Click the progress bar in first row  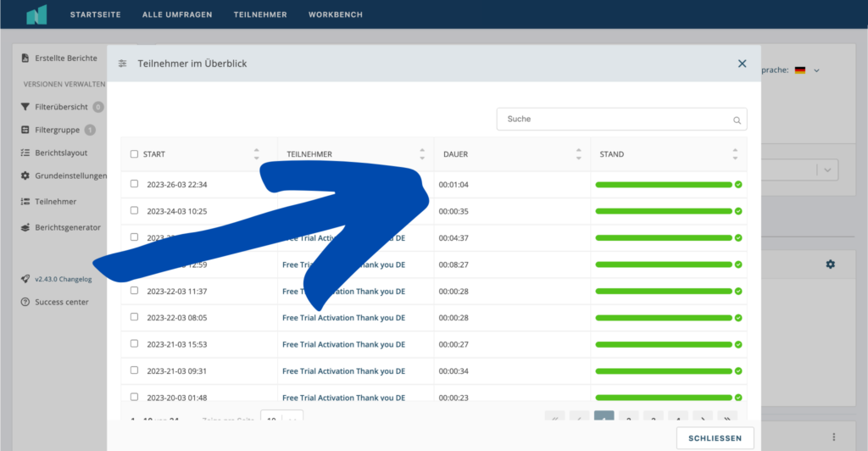664,184
